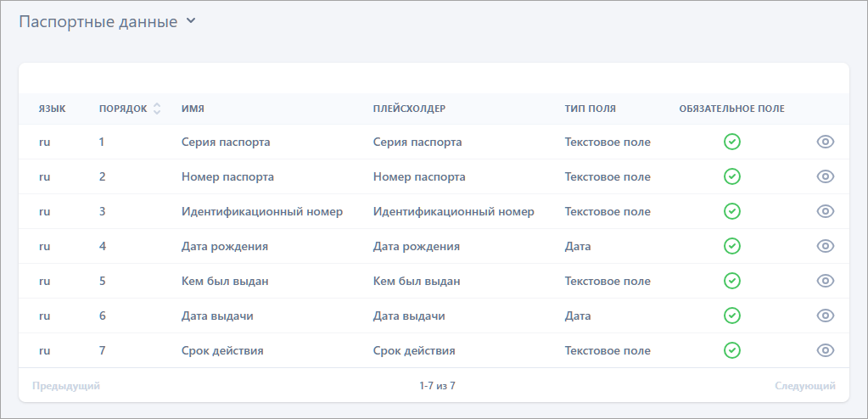Image resolution: width=868 pixels, height=419 pixels.
Task: Go to Следующий page
Action: 804,386
